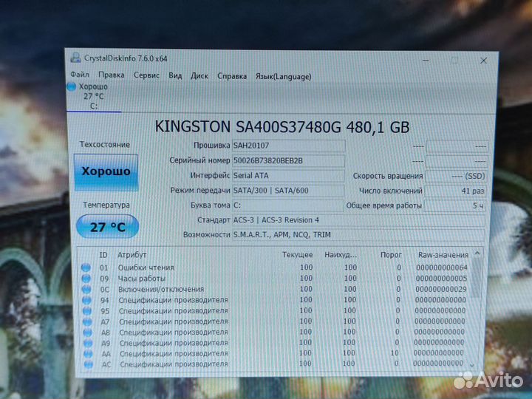Click the attribute list scroll down arrow
The height and width of the screenshot is (399, 532).
pyautogui.click(x=472, y=365)
